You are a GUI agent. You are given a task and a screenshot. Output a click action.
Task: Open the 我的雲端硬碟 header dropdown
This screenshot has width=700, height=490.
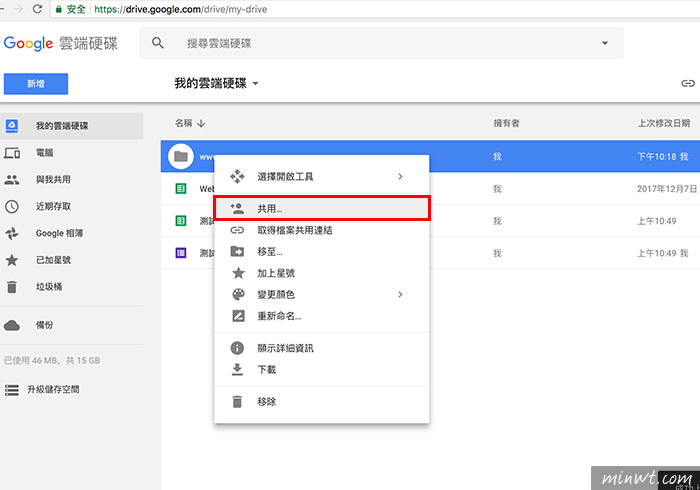coord(217,83)
